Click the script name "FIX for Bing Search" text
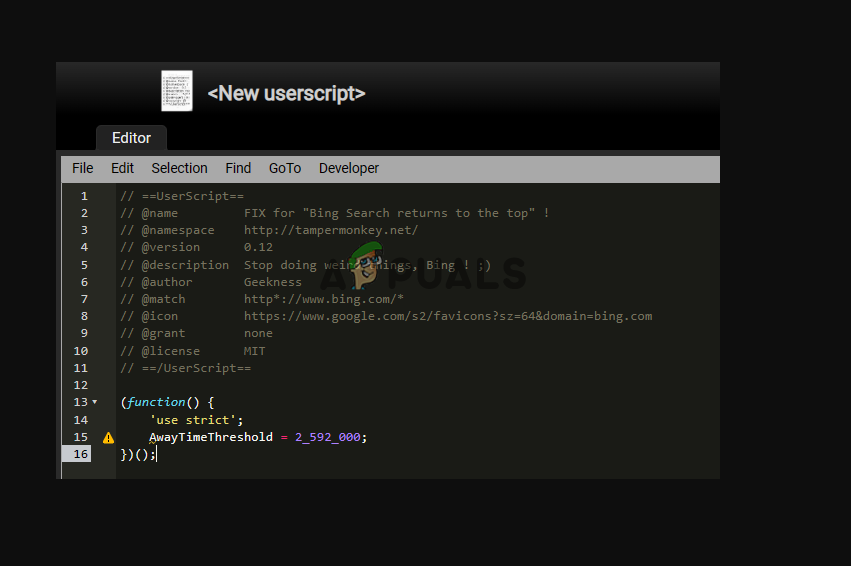The height and width of the screenshot is (566, 851). tap(396, 213)
